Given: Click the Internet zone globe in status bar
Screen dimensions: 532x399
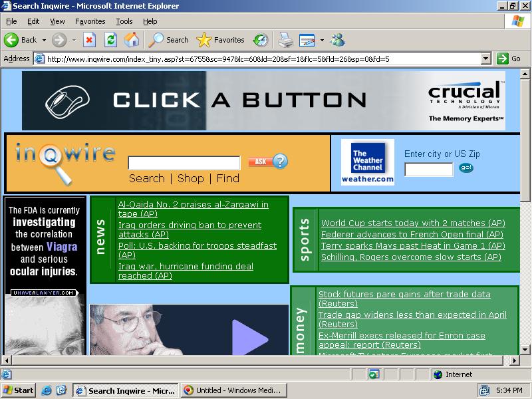Looking at the screenshot, I should [x=438, y=374].
